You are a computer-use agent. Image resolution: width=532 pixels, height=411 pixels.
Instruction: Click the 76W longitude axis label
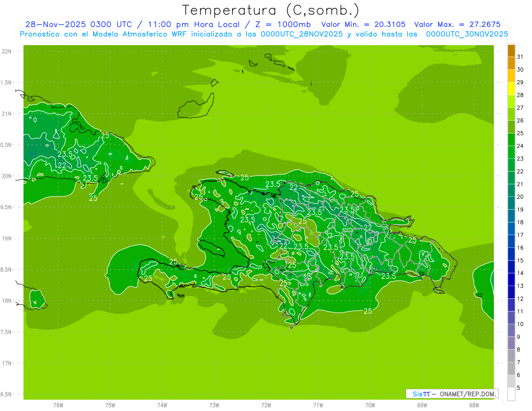point(58,405)
